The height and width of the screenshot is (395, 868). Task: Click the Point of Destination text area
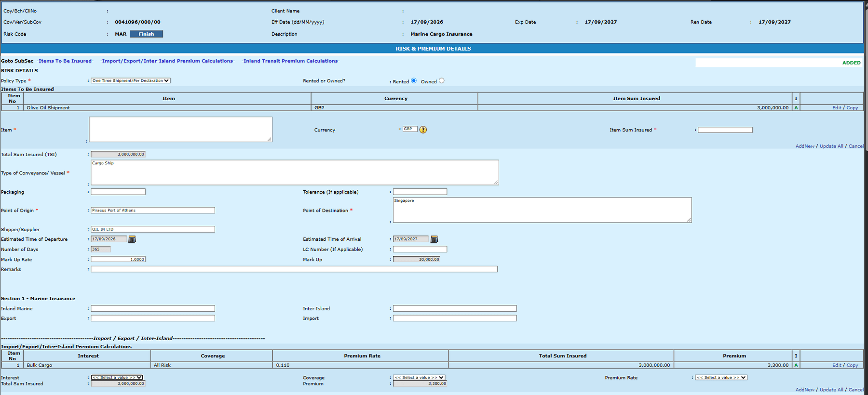[542, 210]
